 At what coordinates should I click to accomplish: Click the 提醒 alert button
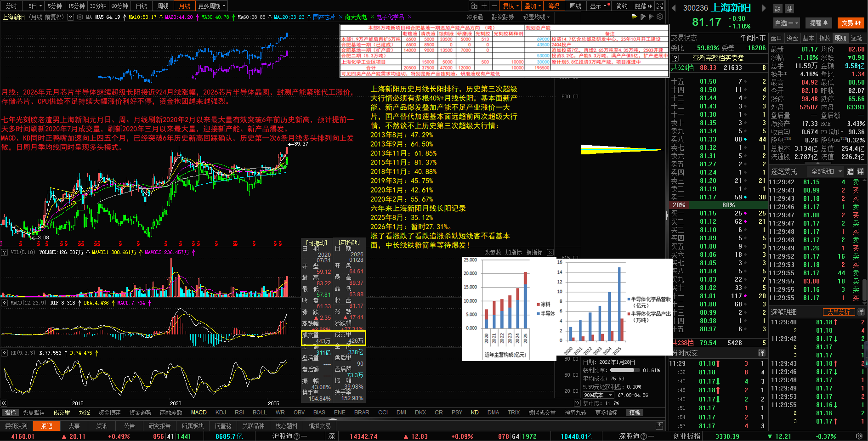tap(818, 23)
